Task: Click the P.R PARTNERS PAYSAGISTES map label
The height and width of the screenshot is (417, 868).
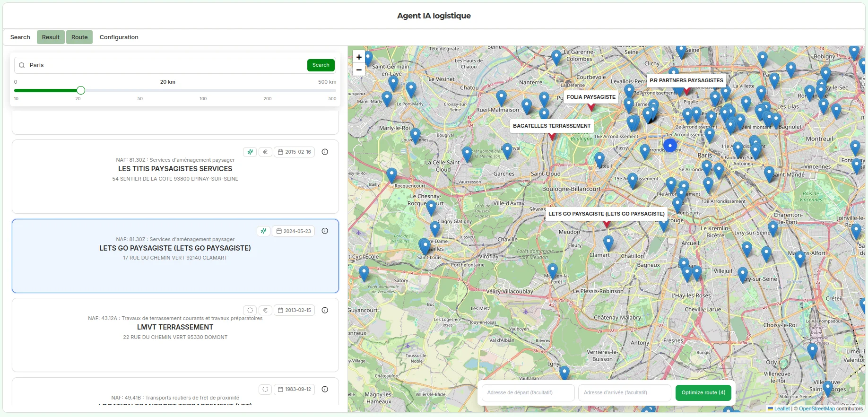Action: point(686,80)
